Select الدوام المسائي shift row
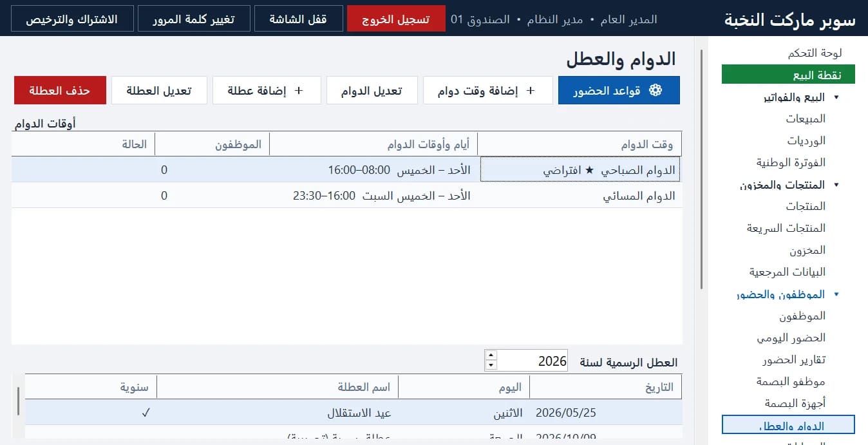Viewport: 868px width, 445px height. coord(346,195)
